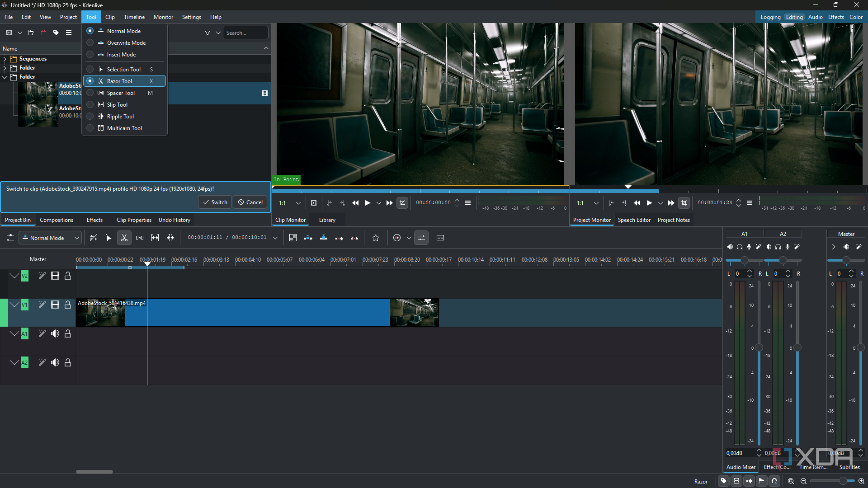Open the Speech Editor tab
Screen dimensions: 868x488
[x=634, y=220]
